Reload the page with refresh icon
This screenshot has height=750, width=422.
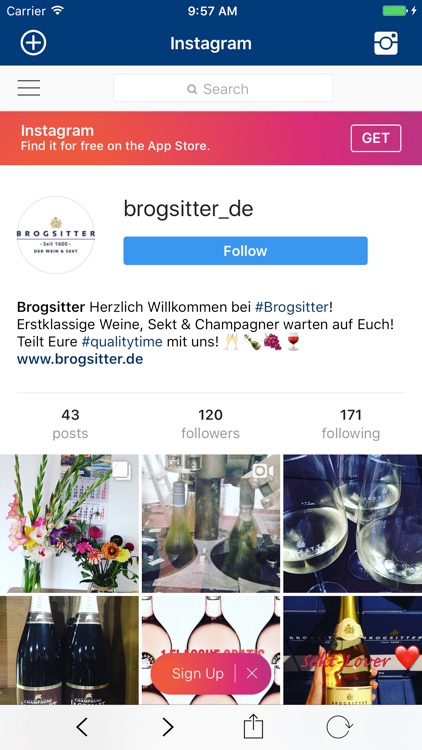pos(339,727)
